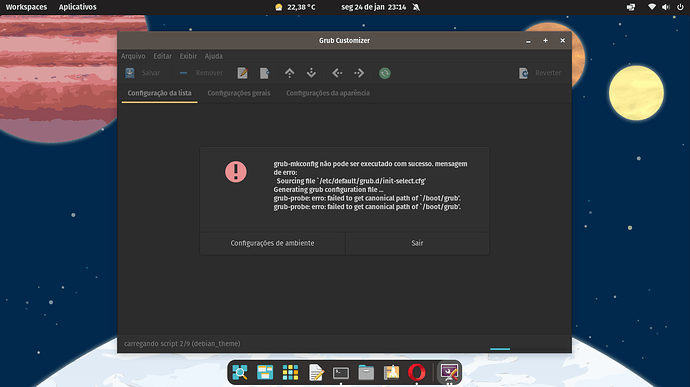
Task: Select the Configuração da lista tab
Action: [x=159, y=93]
